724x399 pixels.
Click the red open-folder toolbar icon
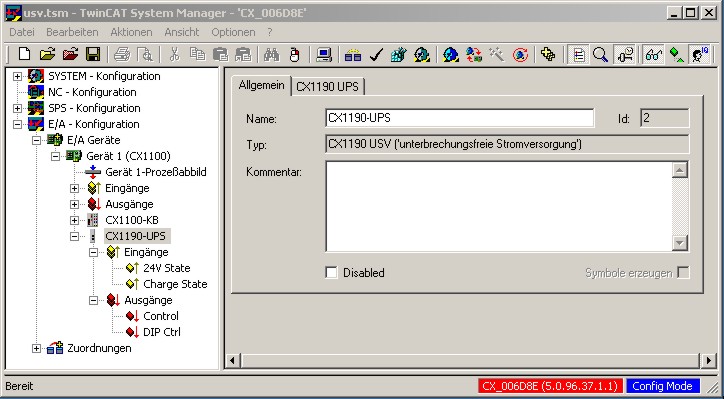pos(70,54)
